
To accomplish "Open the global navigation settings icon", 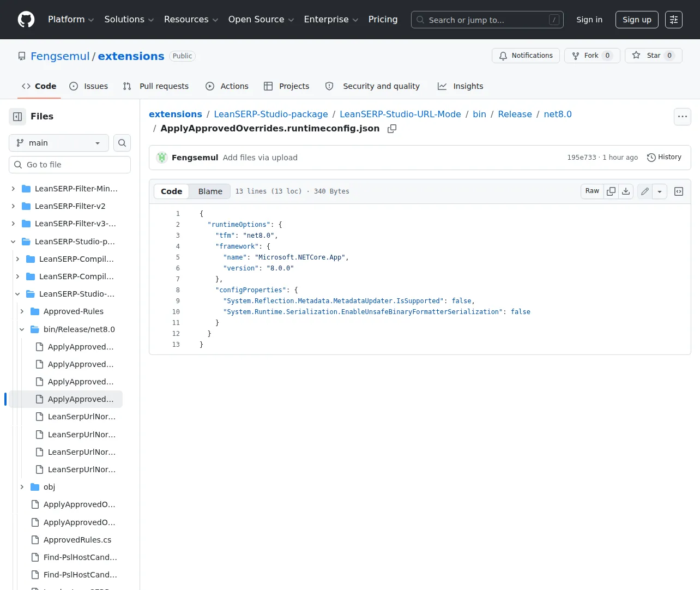I will [x=674, y=20].
